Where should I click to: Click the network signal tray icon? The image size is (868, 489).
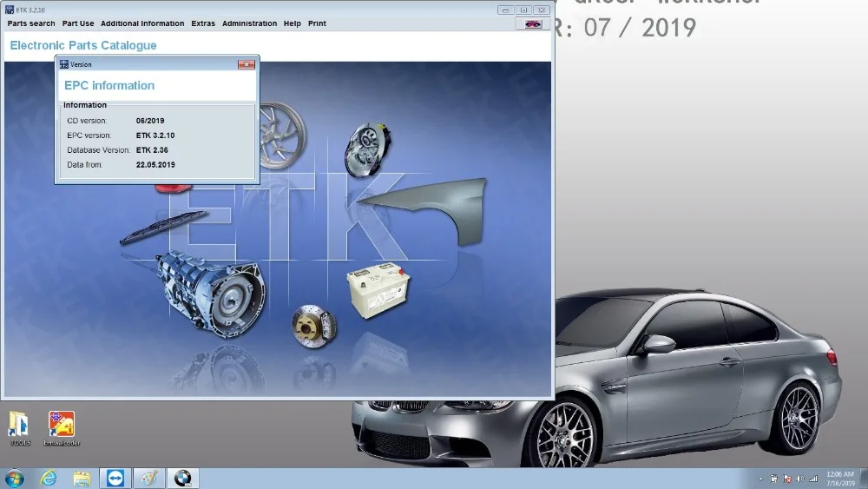813,479
